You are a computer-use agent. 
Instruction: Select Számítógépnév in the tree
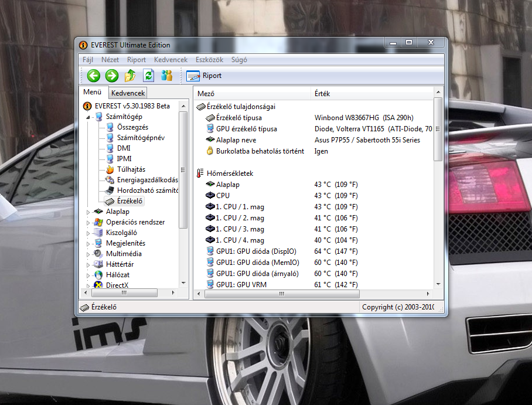pos(141,138)
